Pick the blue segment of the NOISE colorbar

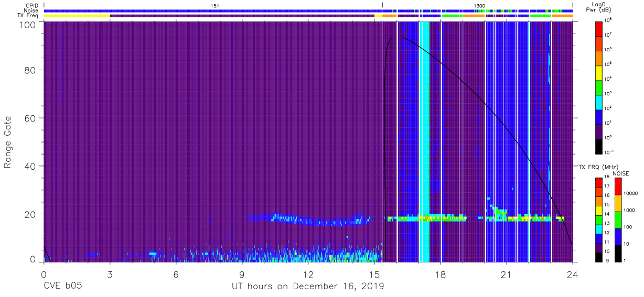click(x=618, y=236)
